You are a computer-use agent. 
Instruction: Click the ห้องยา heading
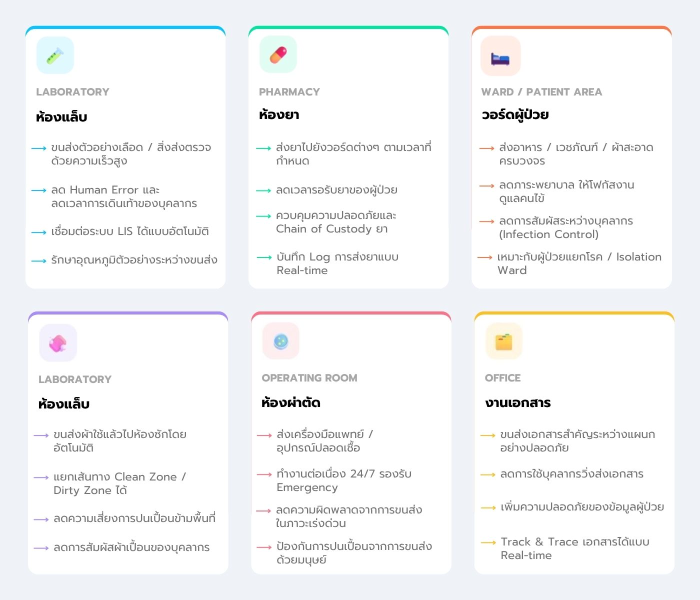pos(279,115)
